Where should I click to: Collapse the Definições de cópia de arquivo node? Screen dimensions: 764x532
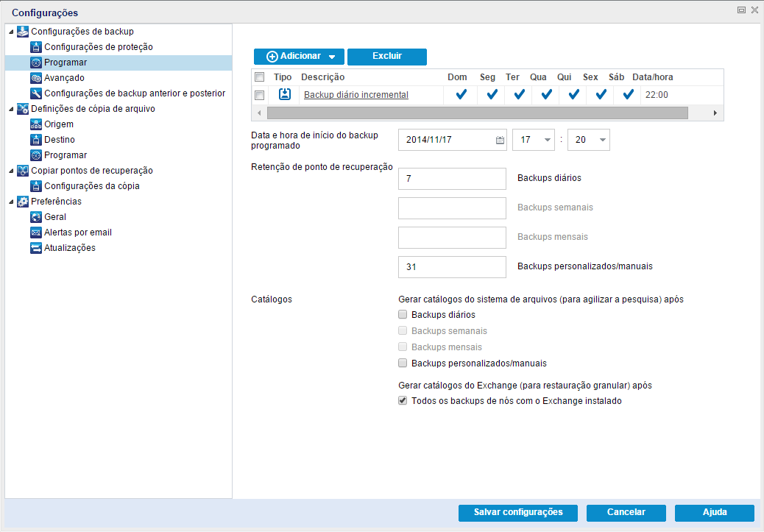11,109
